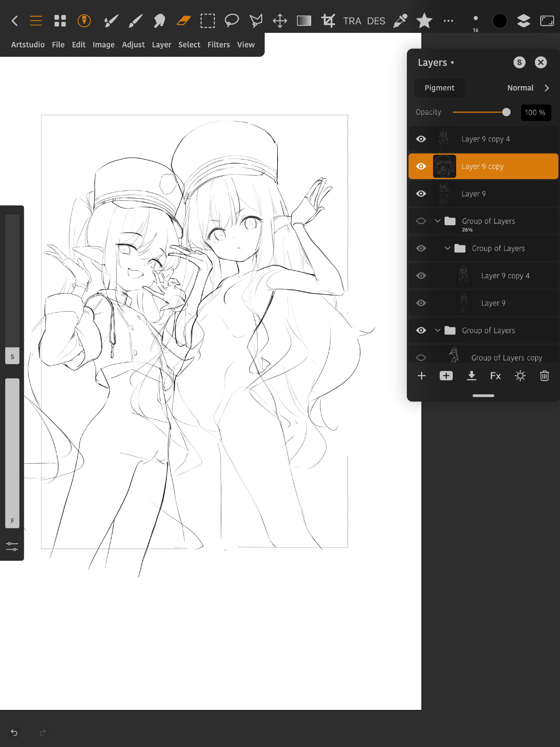560x747 pixels.
Task: Open the Fx layer effects
Action: pyautogui.click(x=495, y=376)
